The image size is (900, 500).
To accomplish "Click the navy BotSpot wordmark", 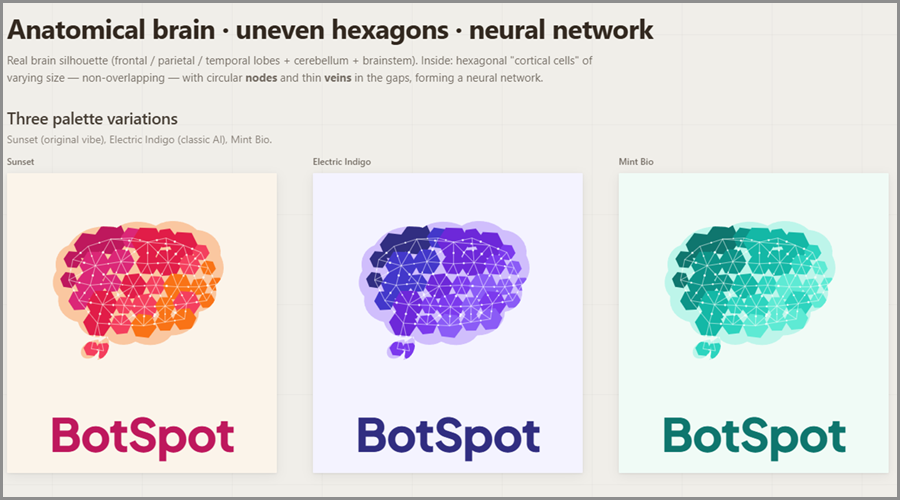I will click(x=448, y=436).
